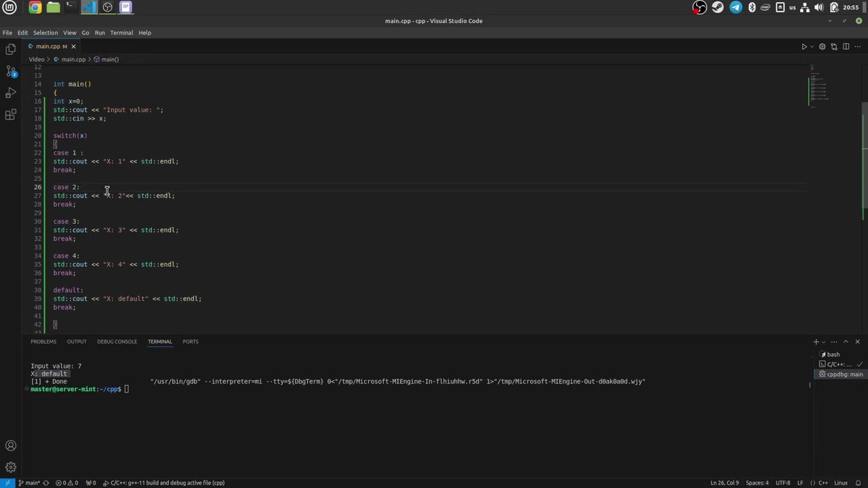Open the Extensions view
Viewport: 868px width, 488px height.
tap(10, 115)
